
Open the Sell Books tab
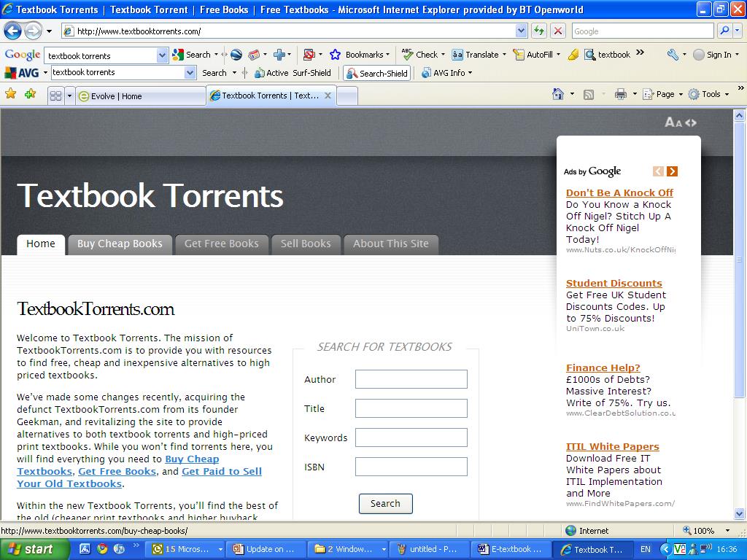[306, 244]
